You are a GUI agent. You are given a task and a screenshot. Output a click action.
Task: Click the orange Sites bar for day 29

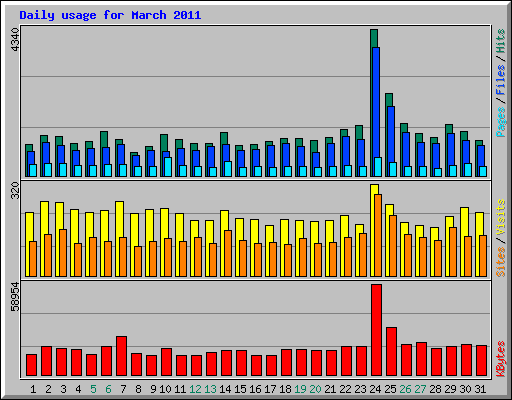tap(453, 252)
